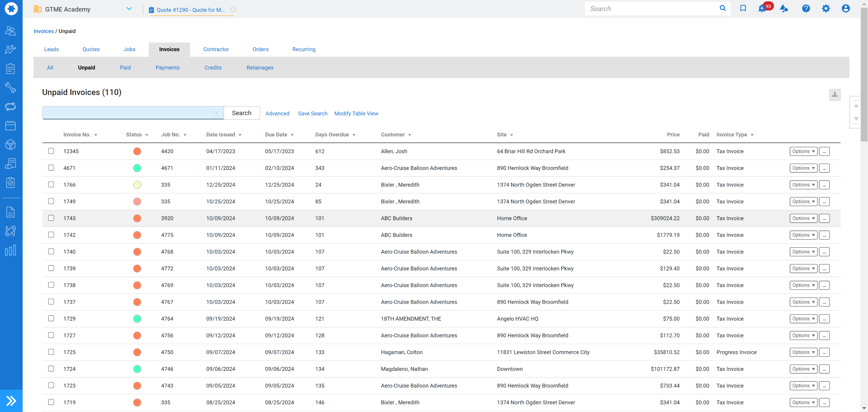Viewport: 868px width, 412px height.
Task: Click the green status dot for invoice 1724
Action: pyautogui.click(x=137, y=369)
